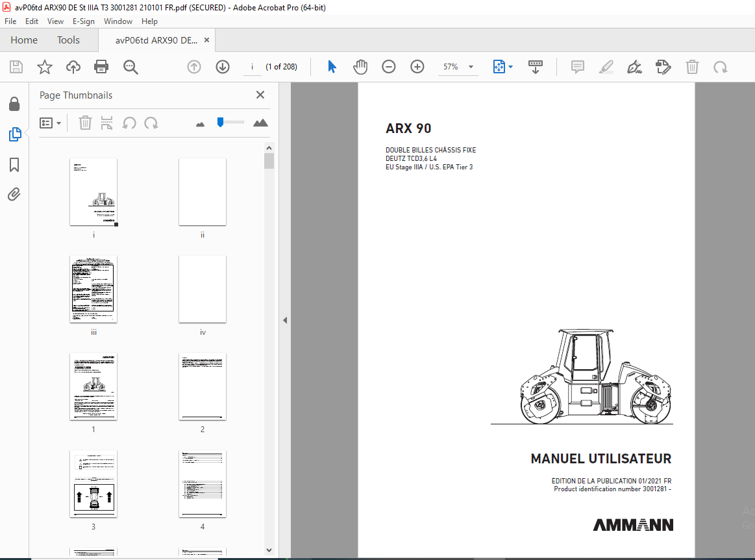
Task: Activate the Hand pan tool
Action: 360,67
